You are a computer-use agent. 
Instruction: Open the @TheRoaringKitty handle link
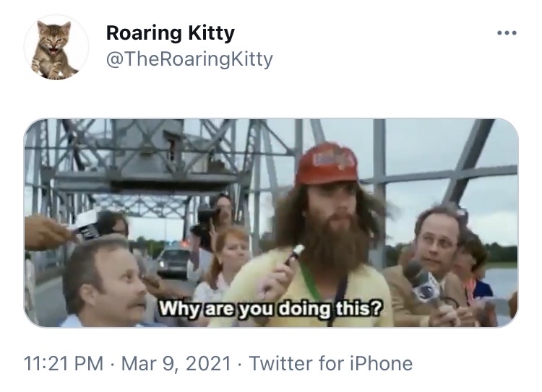coord(189,59)
